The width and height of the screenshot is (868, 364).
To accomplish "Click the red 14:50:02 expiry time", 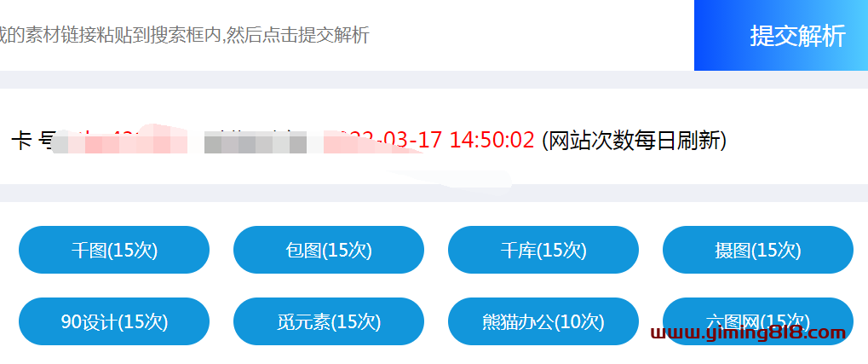I will tap(492, 140).
